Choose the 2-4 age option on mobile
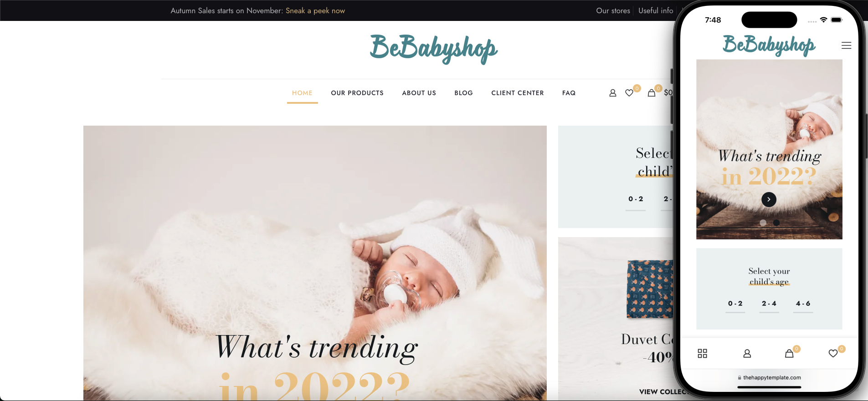 769,304
